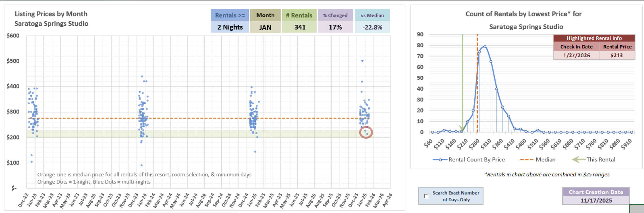Select the Rental Count By Price legend entry
Screen dimensions: 644x213
click(468, 160)
